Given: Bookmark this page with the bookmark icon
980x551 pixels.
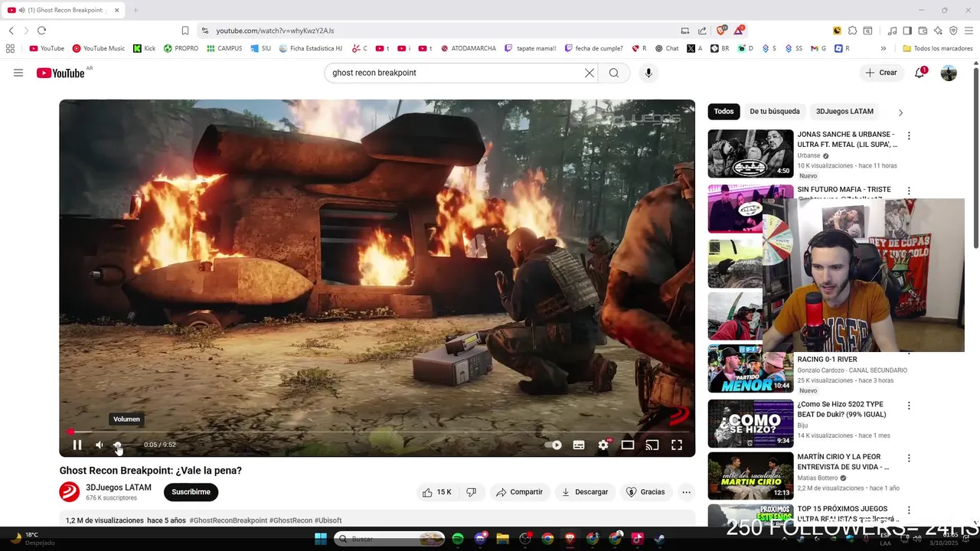Looking at the screenshot, I should [x=185, y=31].
